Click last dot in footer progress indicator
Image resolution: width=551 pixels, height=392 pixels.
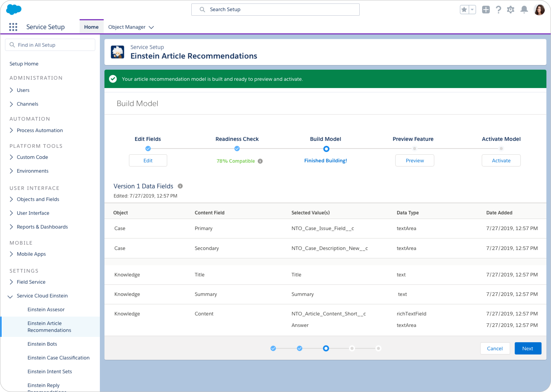click(x=378, y=348)
